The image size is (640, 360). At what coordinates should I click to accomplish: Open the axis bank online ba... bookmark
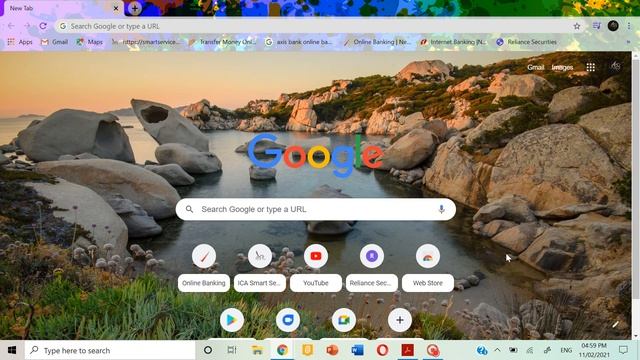tap(299, 42)
